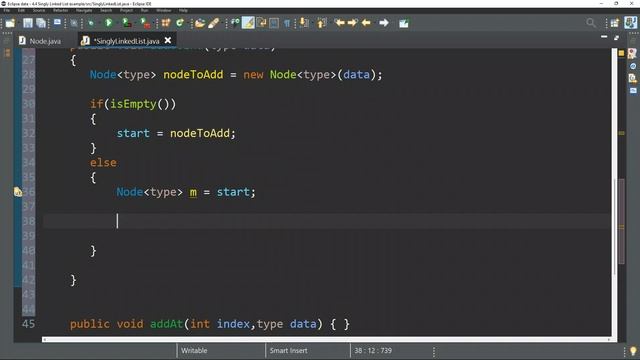Click cursor position 38 : 12 : 739

tap(373, 351)
